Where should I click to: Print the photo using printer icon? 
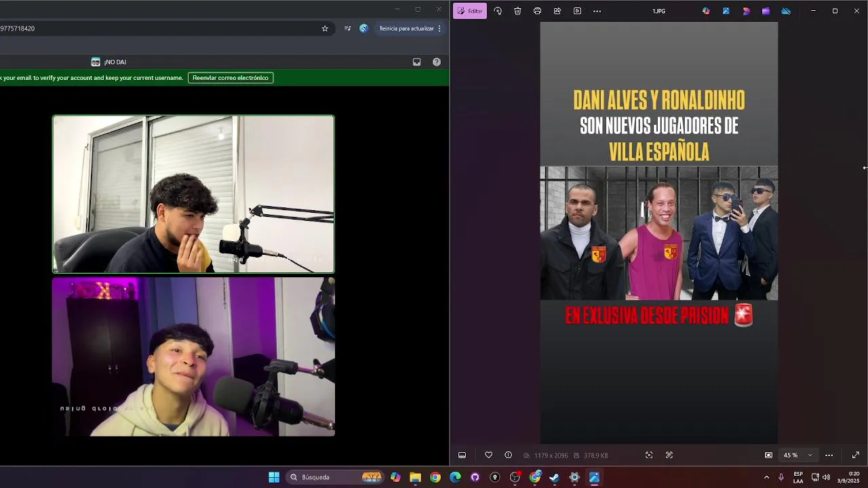[537, 11]
